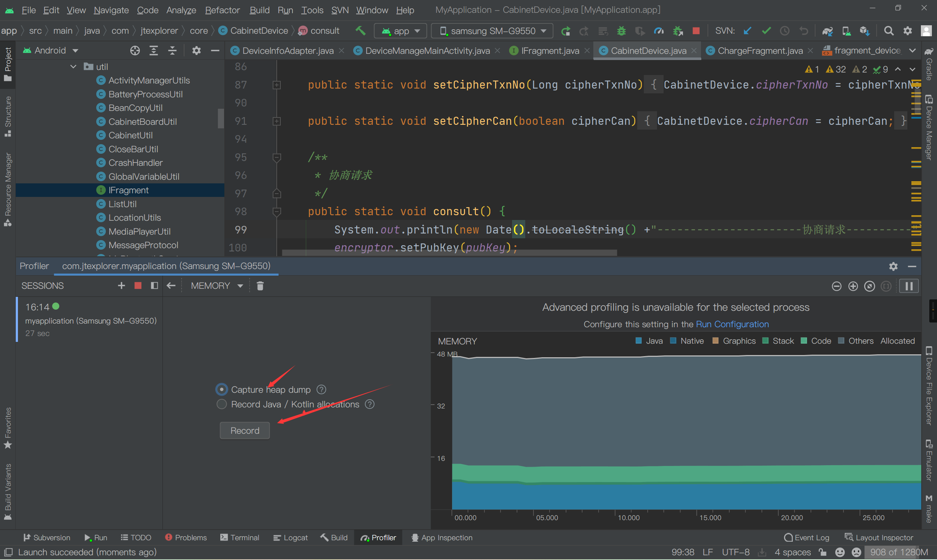Viewport: 937px width, 560px height.
Task: Open the Refactor menu
Action: [222, 10]
